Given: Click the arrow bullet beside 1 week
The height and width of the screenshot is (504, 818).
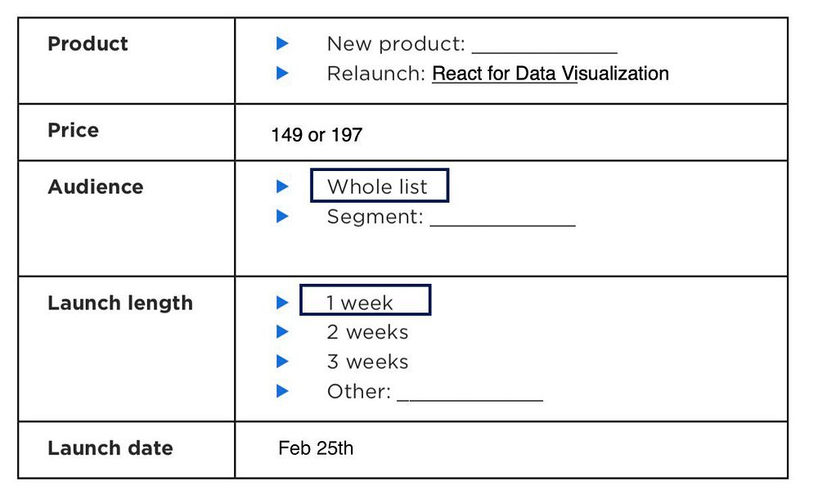Looking at the screenshot, I should click(282, 302).
